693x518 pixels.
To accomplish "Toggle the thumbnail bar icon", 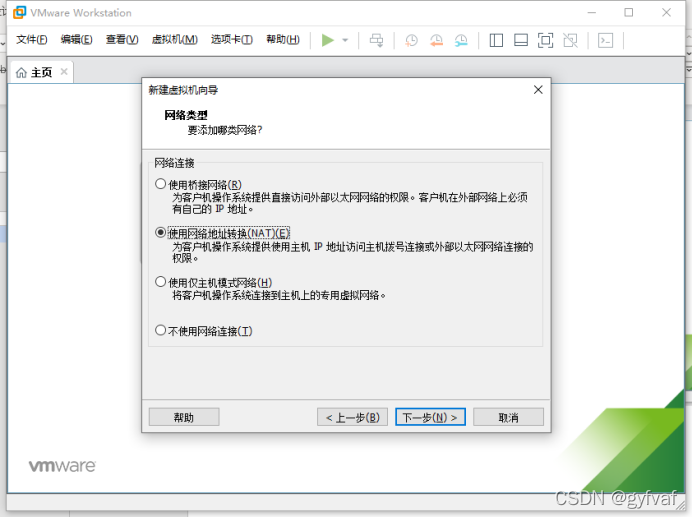I will click(521, 40).
